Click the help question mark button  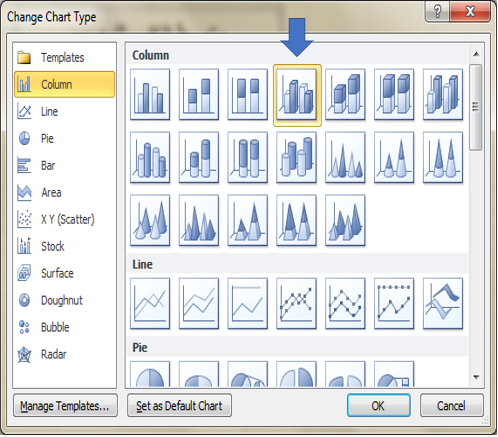click(438, 12)
